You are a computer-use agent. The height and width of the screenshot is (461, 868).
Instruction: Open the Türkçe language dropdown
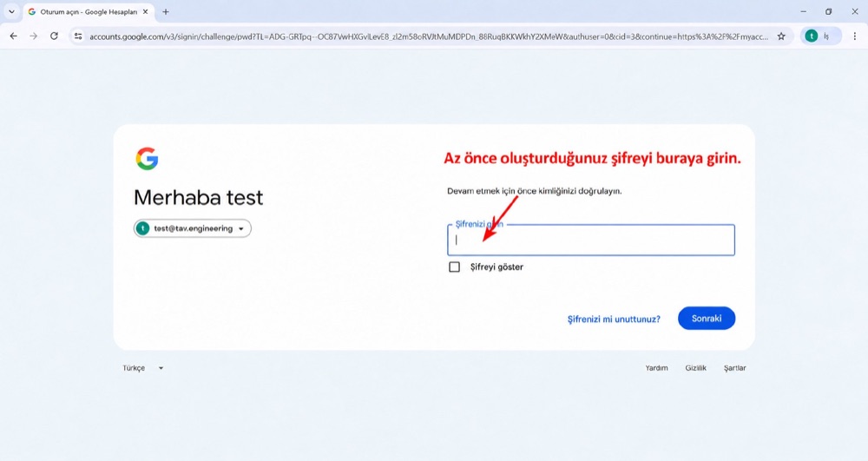click(143, 368)
